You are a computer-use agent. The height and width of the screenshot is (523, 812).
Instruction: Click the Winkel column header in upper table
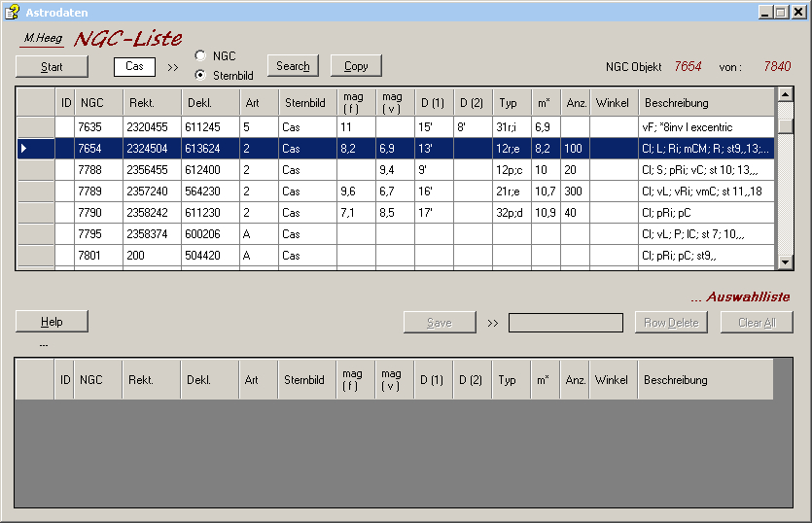click(615, 102)
